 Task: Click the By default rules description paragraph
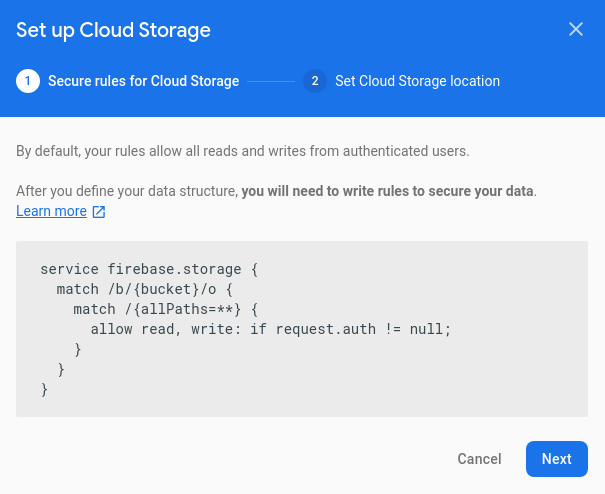pos(243,152)
